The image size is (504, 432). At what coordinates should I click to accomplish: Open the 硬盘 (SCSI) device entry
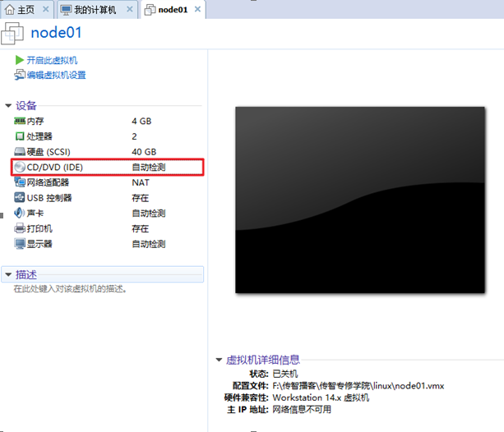(49, 152)
